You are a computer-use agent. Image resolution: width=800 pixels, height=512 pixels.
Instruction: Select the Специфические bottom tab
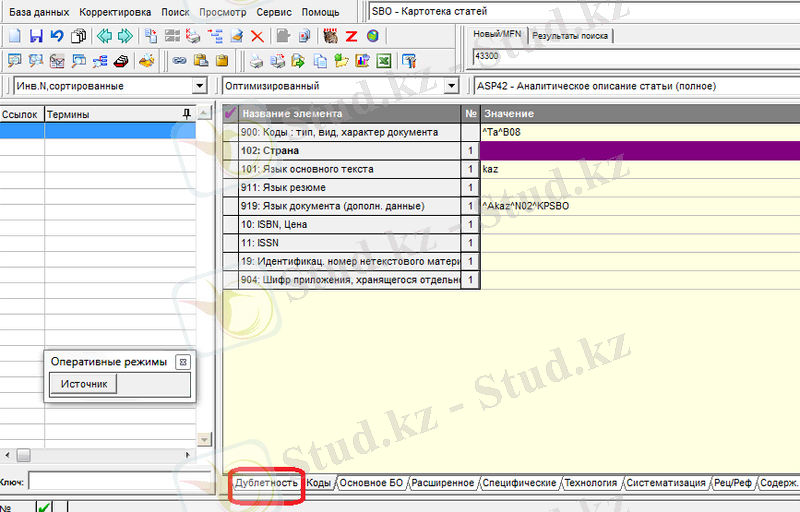519,482
